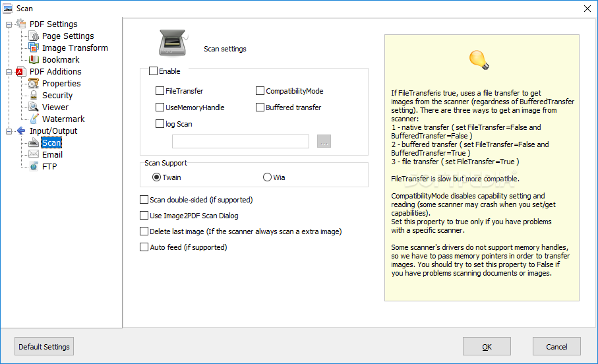Click the log file path field
This screenshot has width=598, height=364.
241,141
